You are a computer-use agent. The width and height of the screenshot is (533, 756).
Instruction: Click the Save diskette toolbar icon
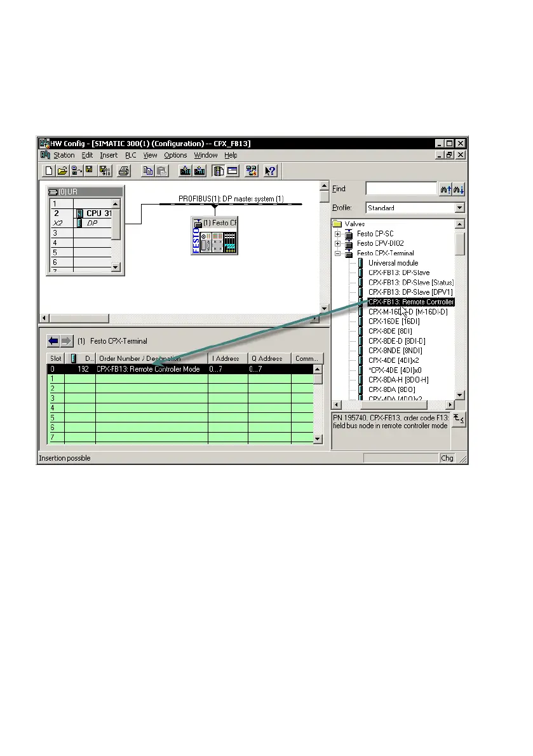[89, 171]
